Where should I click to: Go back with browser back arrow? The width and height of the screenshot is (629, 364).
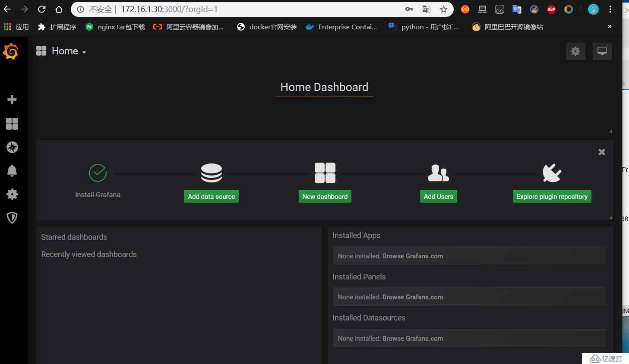[x=7, y=9]
